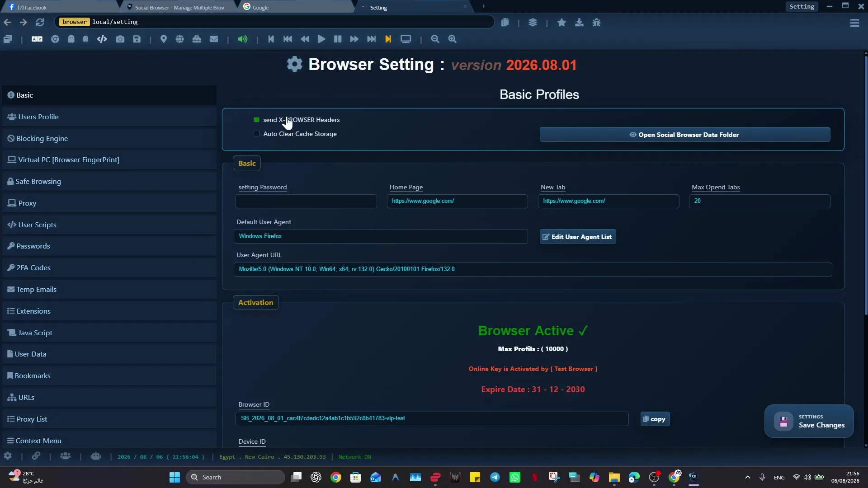The image size is (868, 488).
Task: Select 2FA Codes in the sidebar
Action: click(109, 267)
